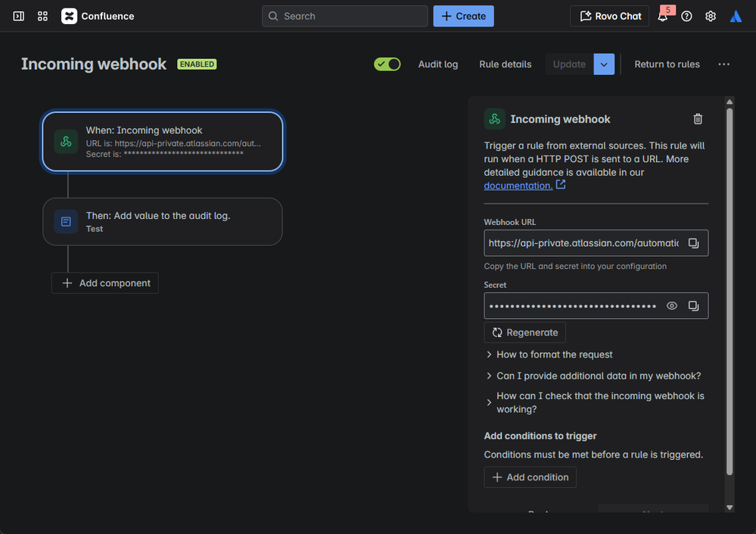Open Rovo Chat

click(610, 17)
